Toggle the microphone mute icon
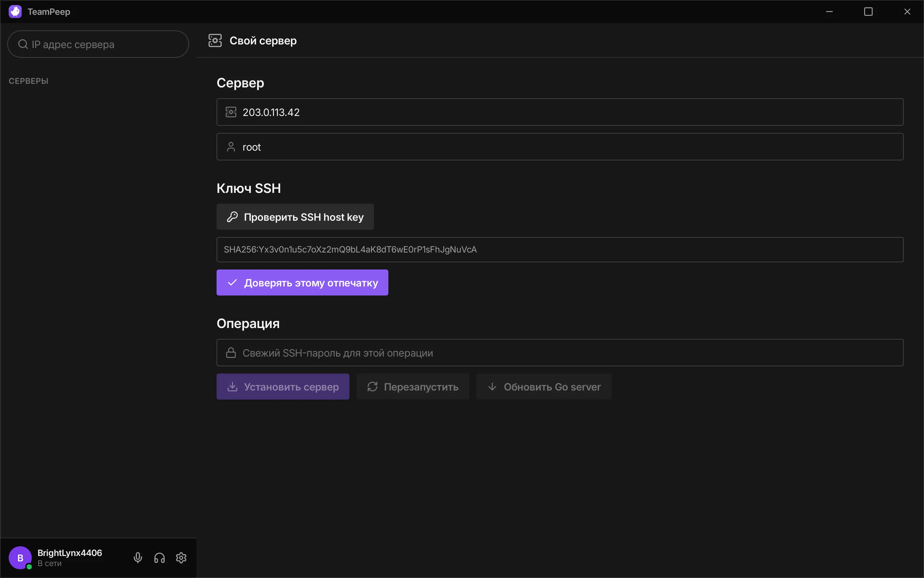This screenshot has width=924, height=578. (x=138, y=558)
